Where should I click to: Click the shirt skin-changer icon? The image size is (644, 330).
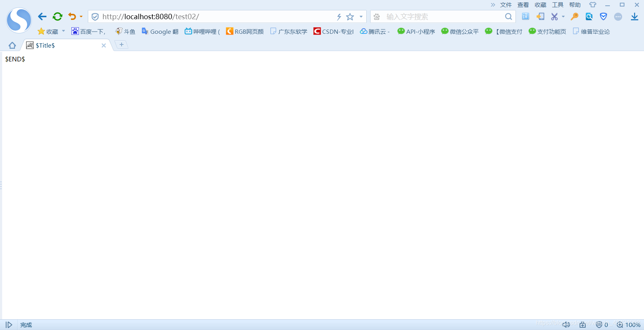[x=593, y=5]
